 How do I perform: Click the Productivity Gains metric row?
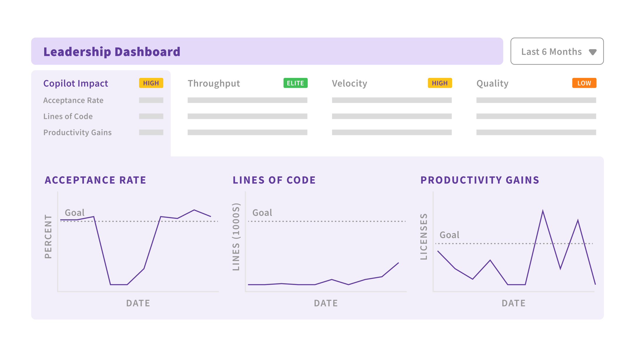78,133
